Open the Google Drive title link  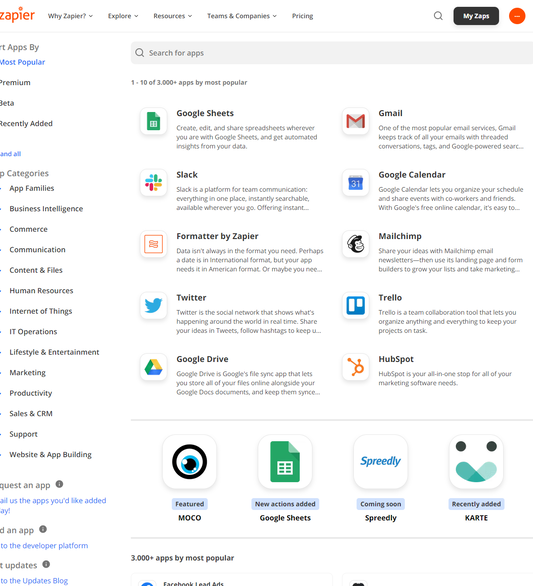pos(202,359)
